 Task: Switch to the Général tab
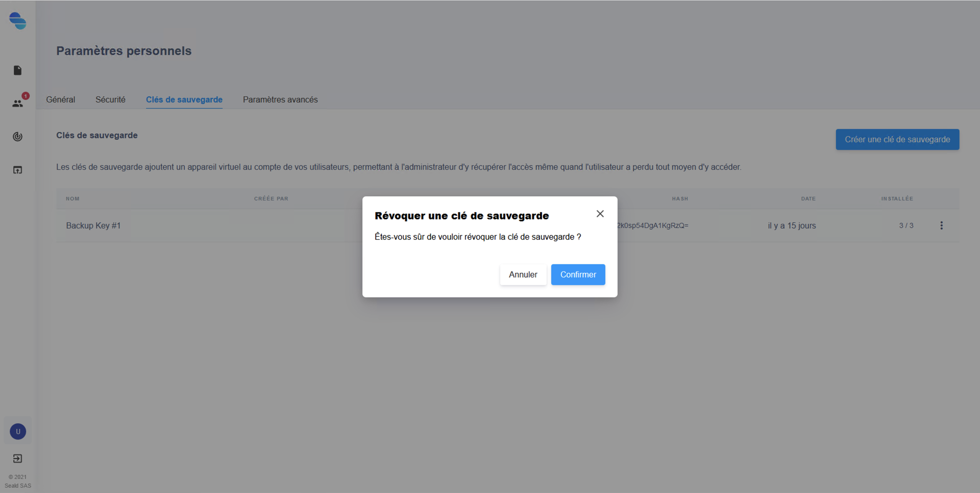61,100
